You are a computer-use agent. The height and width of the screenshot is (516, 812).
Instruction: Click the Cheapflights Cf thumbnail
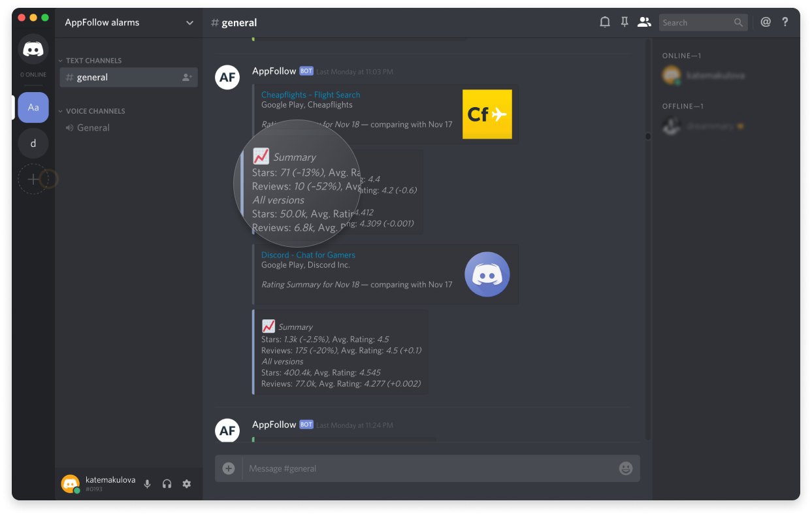pyautogui.click(x=487, y=114)
